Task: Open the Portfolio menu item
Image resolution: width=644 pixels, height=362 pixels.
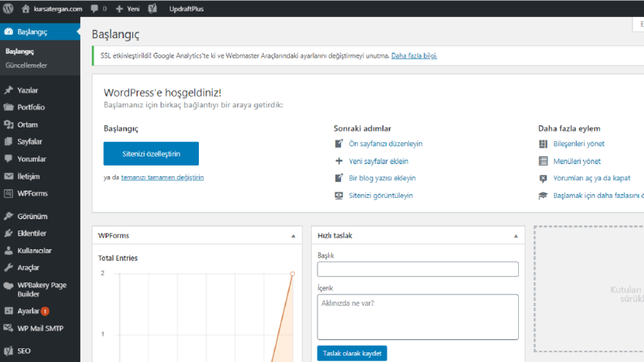Action: pyautogui.click(x=31, y=107)
